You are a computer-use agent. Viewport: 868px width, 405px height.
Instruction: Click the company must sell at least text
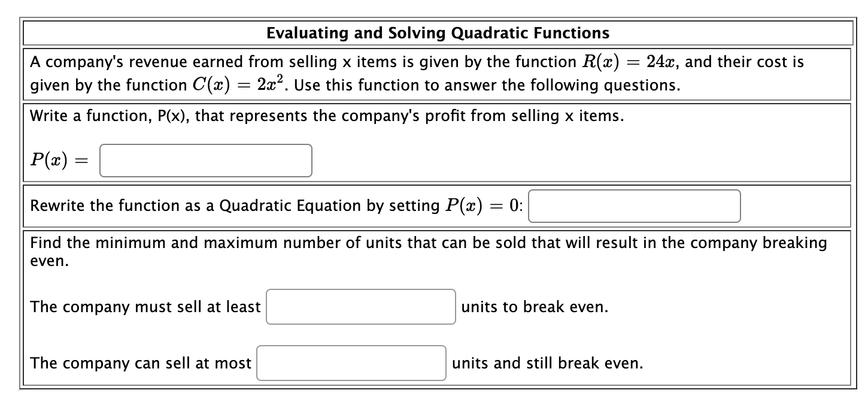click(145, 306)
